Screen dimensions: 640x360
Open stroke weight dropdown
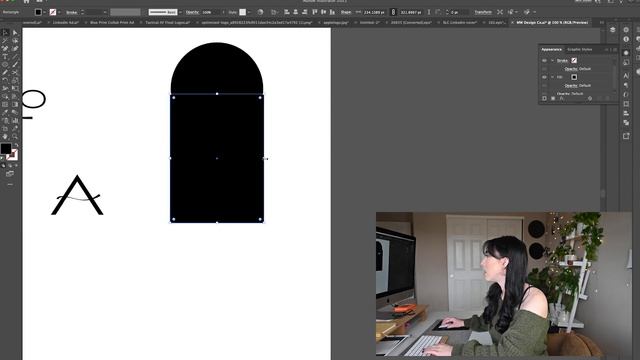click(105, 12)
